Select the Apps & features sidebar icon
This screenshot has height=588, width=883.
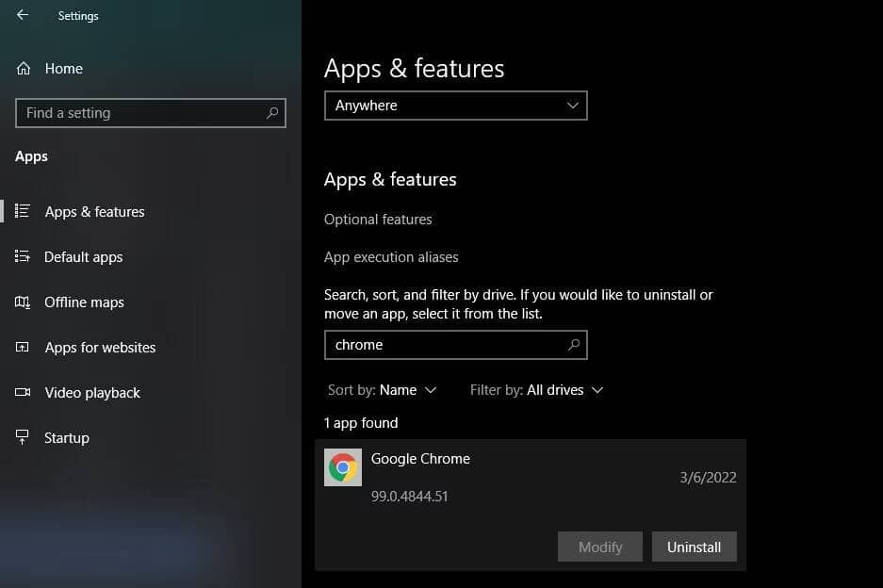click(x=23, y=211)
